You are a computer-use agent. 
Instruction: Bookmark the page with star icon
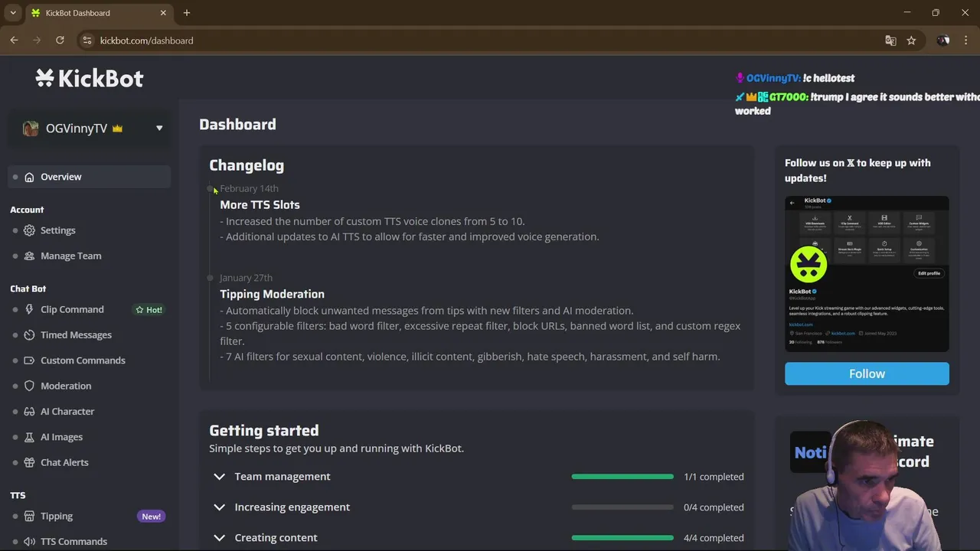point(911,41)
